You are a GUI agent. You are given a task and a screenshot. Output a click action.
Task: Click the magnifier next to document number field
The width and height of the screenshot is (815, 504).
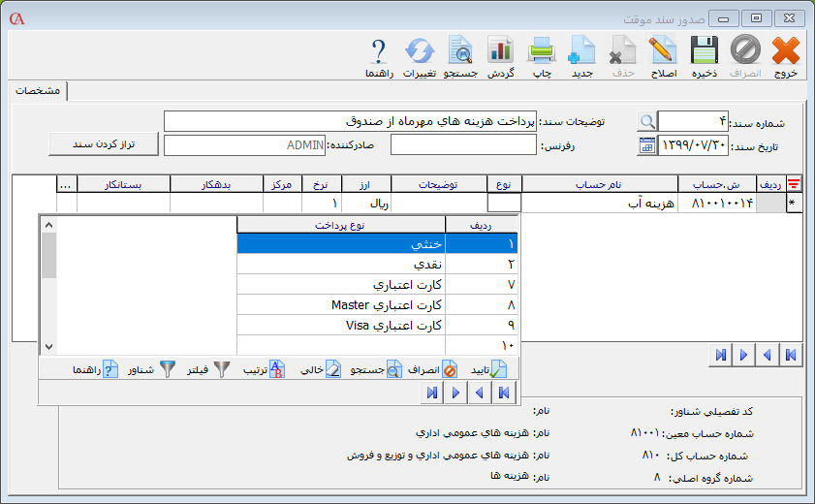(647, 121)
